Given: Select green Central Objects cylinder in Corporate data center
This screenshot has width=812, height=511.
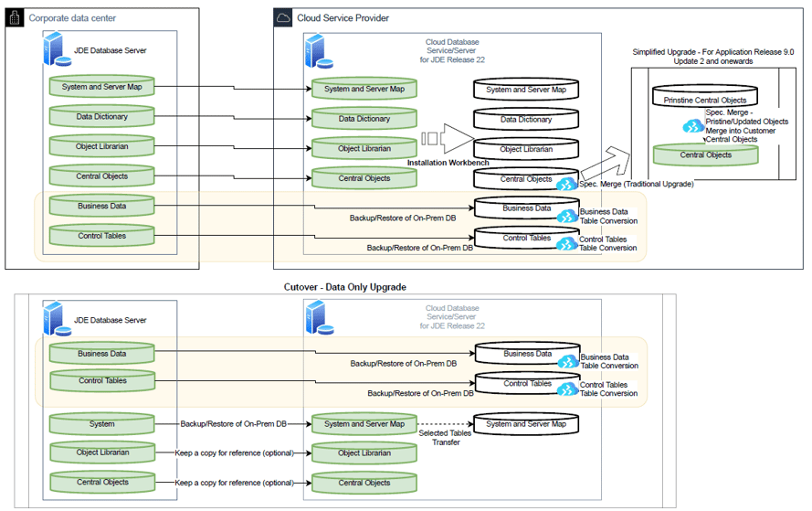Looking at the screenshot, I should click(x=102, y=176).
